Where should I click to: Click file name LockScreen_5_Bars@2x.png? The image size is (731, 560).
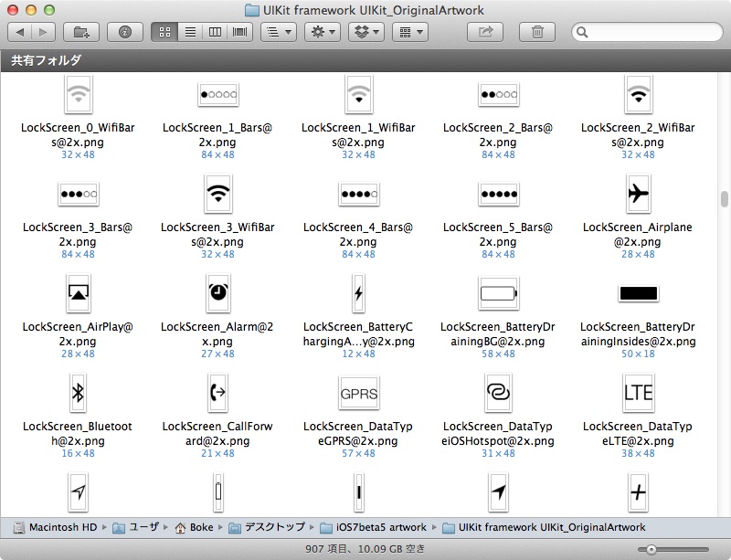(498, 235)
